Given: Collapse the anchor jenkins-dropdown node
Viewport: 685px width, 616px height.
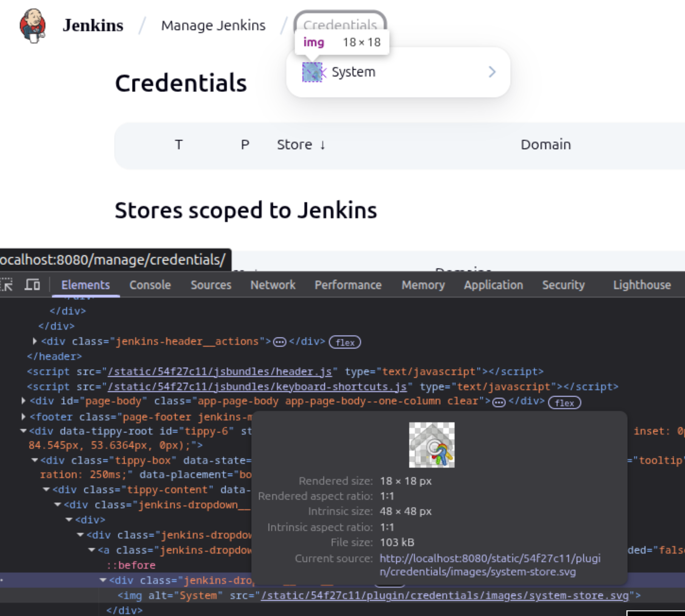Looking at the screenshot, I should click(91, 550).
